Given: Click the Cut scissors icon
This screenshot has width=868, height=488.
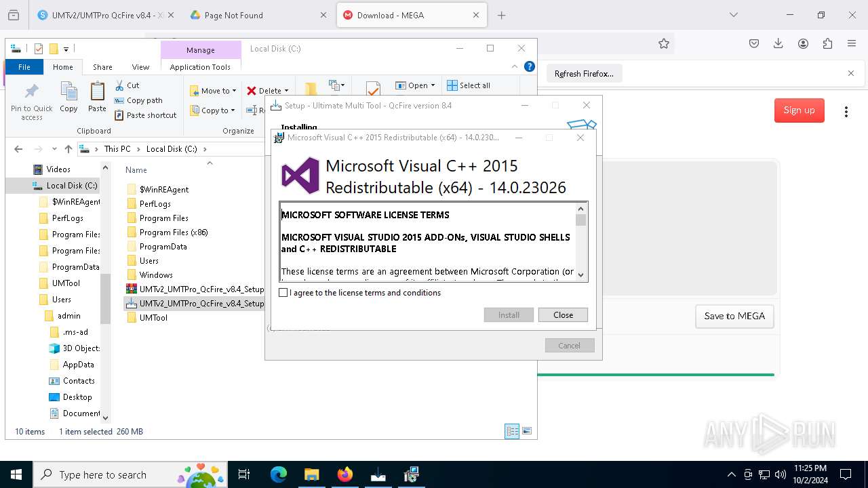Looking at the screenshot, I should 119,85.
